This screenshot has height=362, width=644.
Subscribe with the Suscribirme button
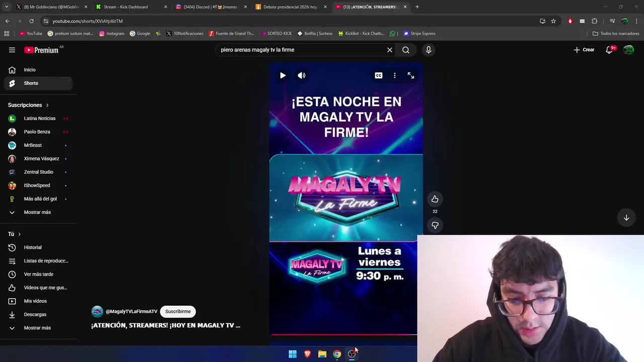[178, 311]
